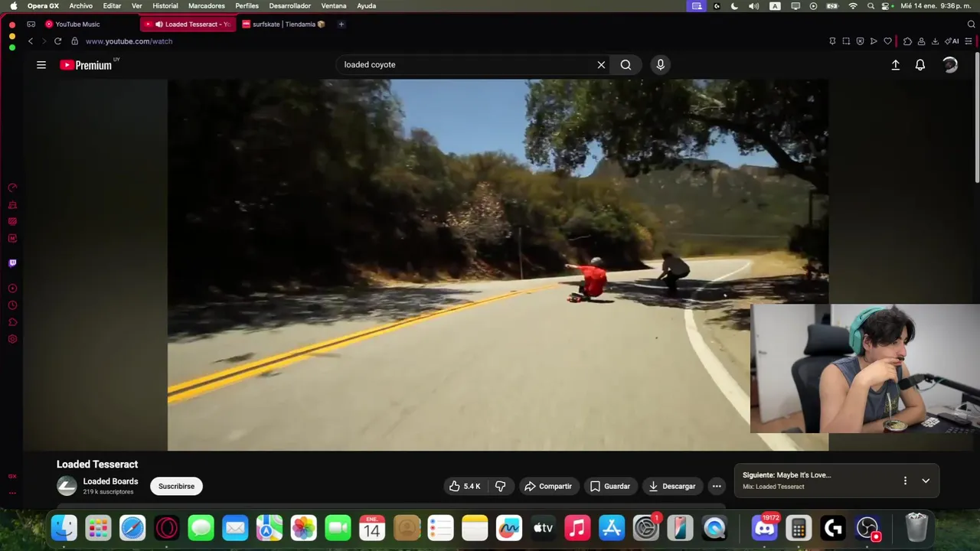Open the Wi-Fi status menu
980x551 pixels.
(853, 6)
